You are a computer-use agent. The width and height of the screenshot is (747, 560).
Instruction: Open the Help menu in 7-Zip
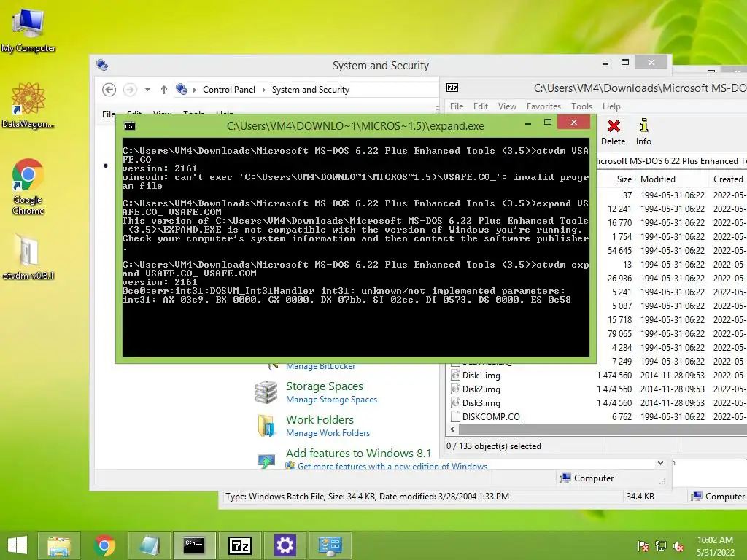click(611, 106)
